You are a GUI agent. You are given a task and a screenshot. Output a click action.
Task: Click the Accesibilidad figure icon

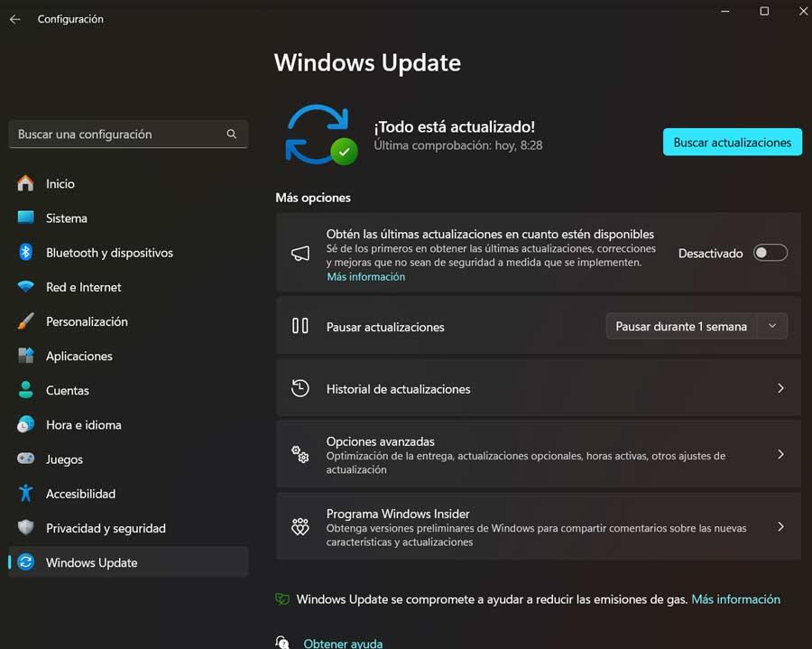click(25, 493)
